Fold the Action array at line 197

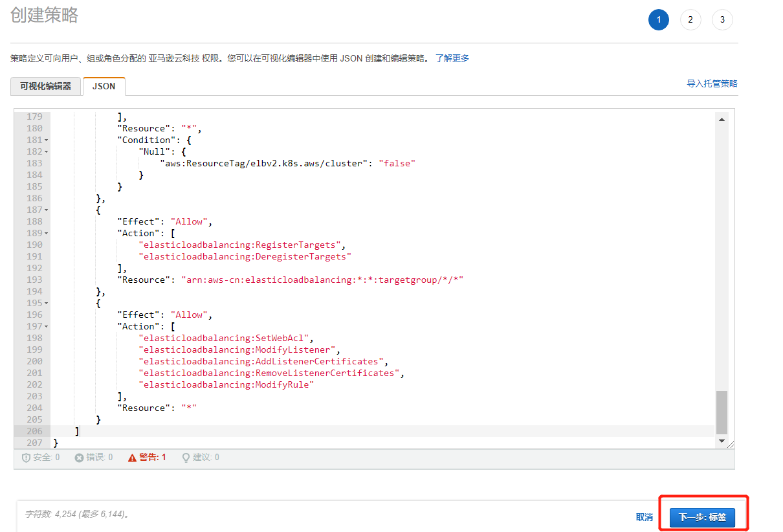tap(46, 327)
